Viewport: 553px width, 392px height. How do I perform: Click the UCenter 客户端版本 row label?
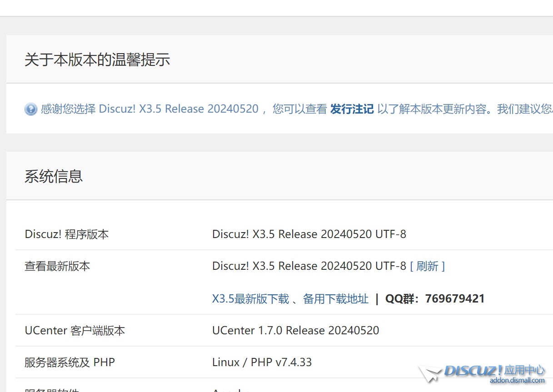(75, 331)
